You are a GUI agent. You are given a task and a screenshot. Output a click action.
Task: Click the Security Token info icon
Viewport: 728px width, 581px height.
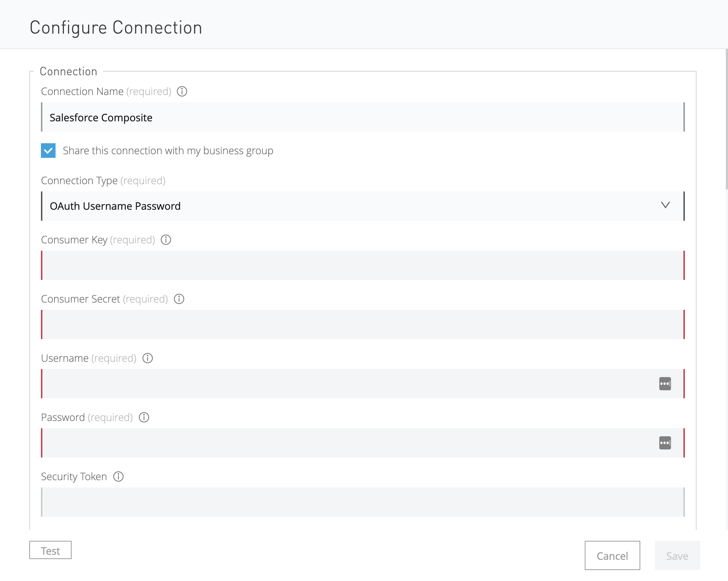tap(118, 476)
